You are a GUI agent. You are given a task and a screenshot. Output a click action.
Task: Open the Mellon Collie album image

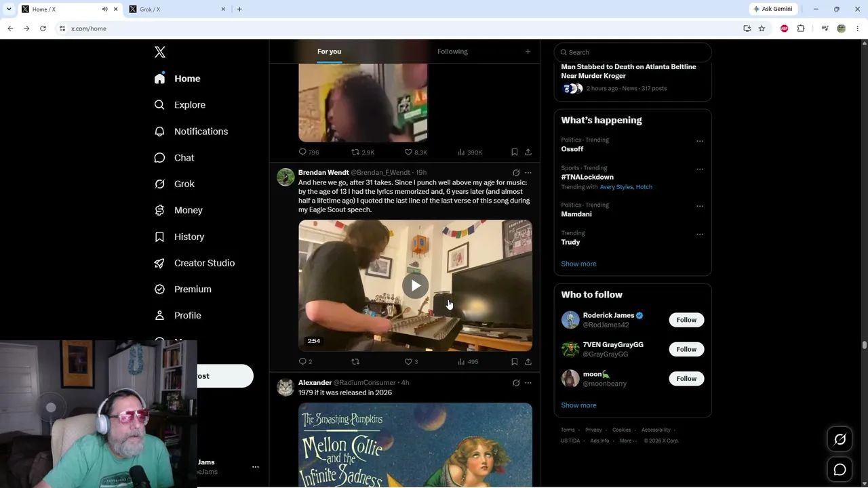[x=415, y=445]
